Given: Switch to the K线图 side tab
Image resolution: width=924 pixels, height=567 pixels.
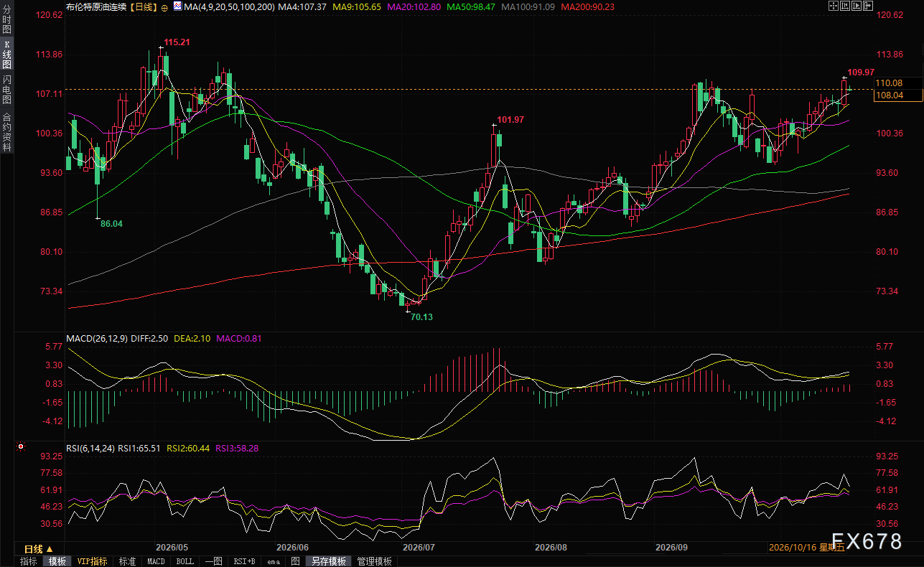Looking at the screenshot, I should pyautogui.click(x=6, y=55).
